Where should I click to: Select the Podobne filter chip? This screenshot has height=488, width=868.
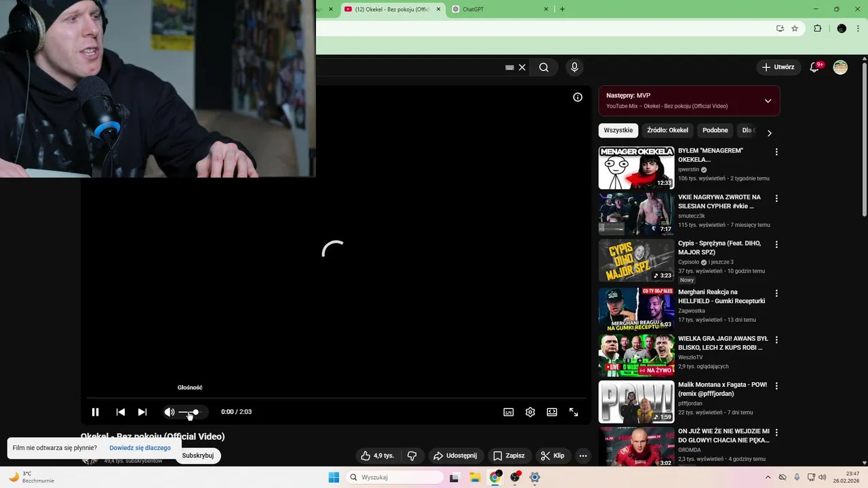pos(715,130)
